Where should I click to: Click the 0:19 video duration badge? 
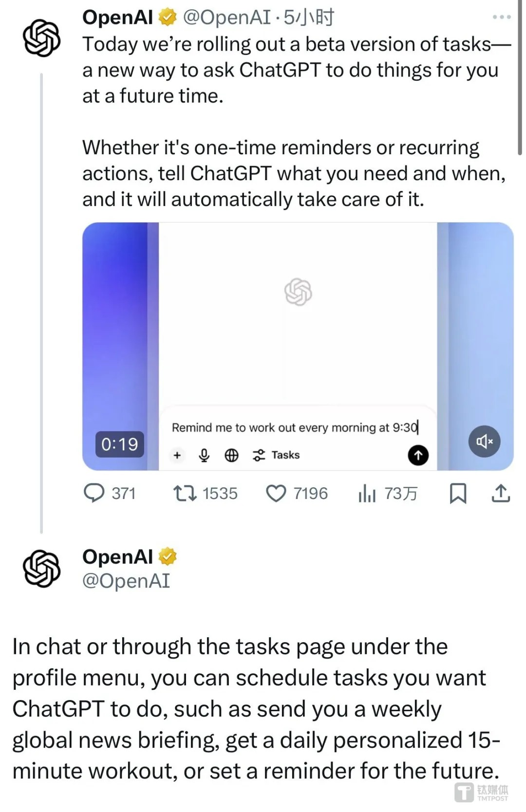119,444
